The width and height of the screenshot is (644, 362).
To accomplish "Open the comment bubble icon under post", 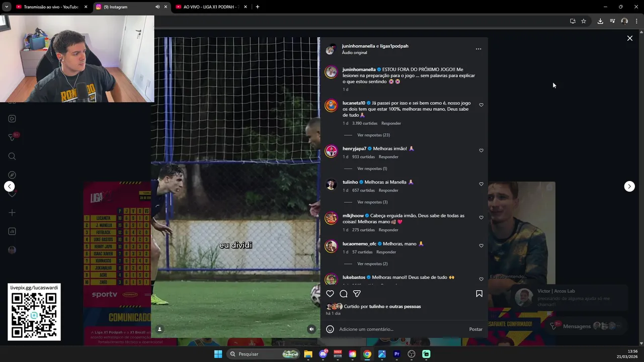I will (344, 294).
